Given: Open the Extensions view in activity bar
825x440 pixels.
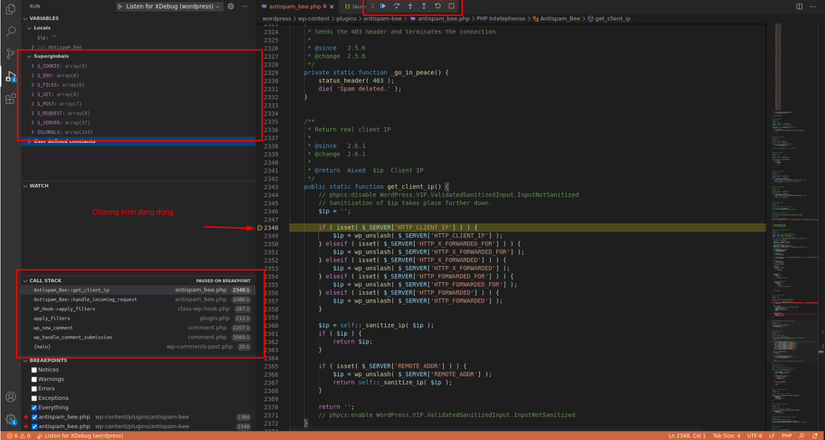Looking at the screenshot, I should click(10, 99).
